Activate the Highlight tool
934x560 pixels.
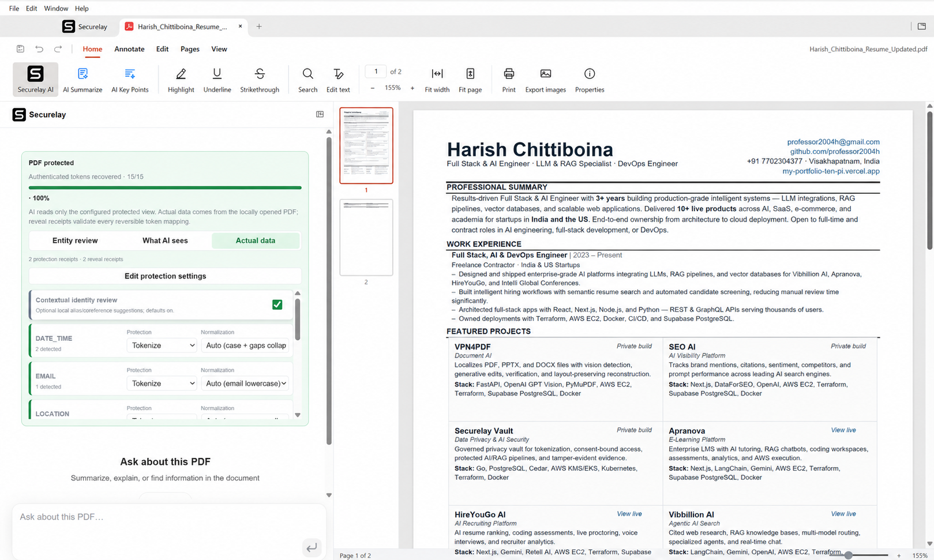[181, 80]
